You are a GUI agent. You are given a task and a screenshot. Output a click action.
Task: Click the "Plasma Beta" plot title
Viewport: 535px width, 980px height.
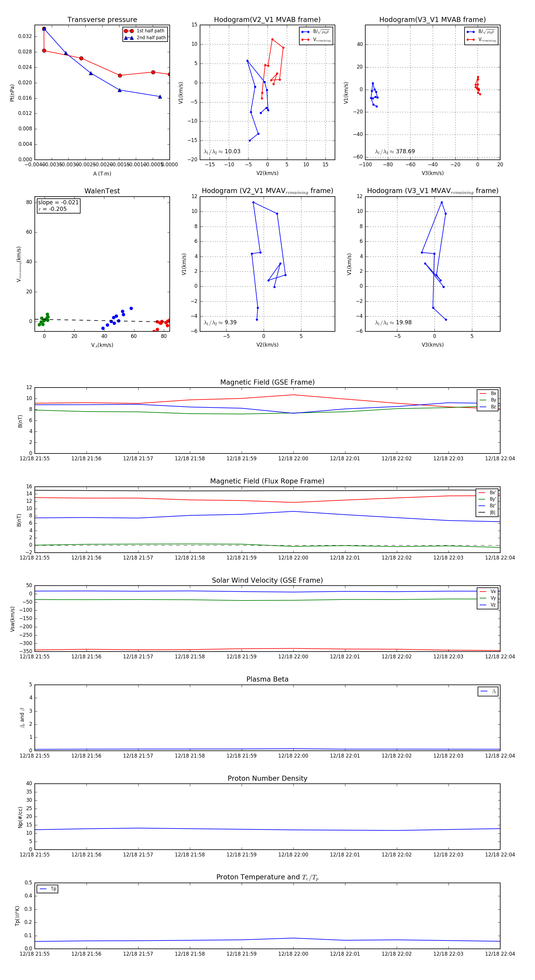point(267,679)
